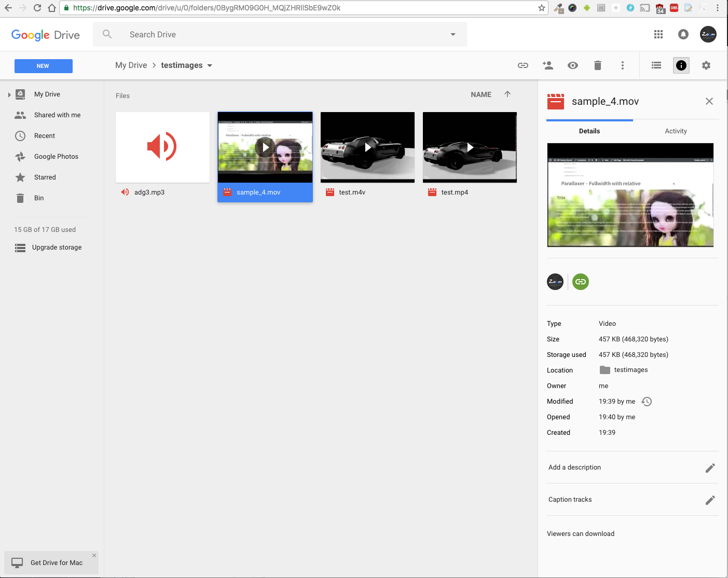Switch to the Activity tab
This screenshot has height=578, width=728.
click(x=676, y=131)
